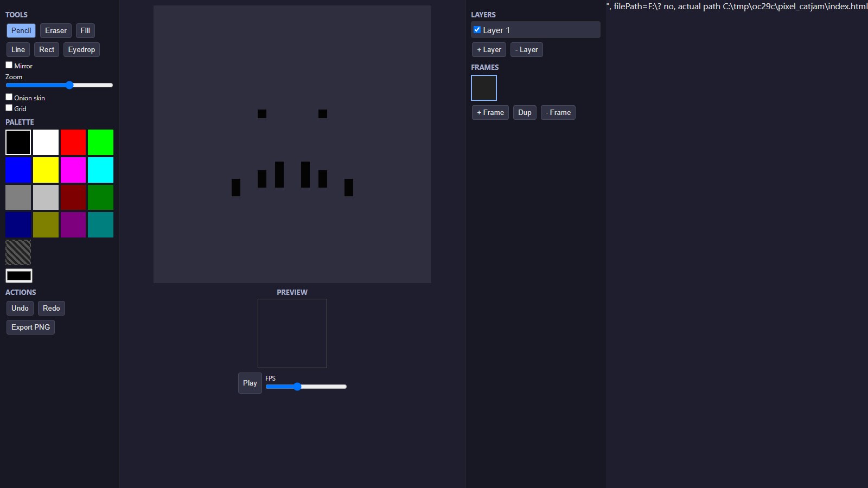The height and width of the screenshot is (488, 868).
Task: Click the FPS slider
Action: click(306, 387)
